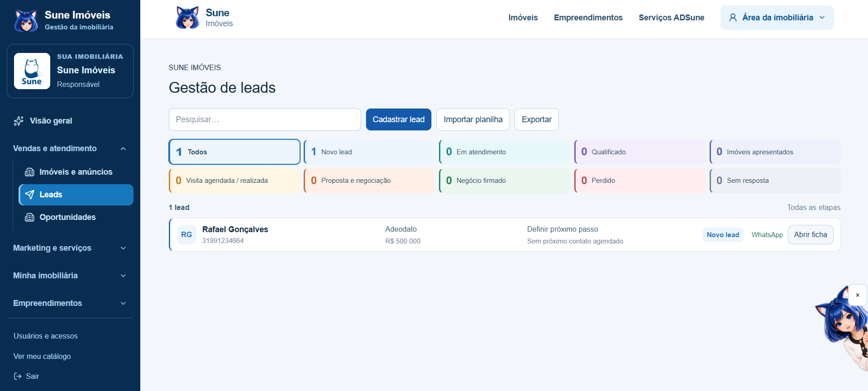The width and height of the screenshot is (868, 391).
Task: Filter by Imóveis apresentados stage
Action: tap(775, 152)
